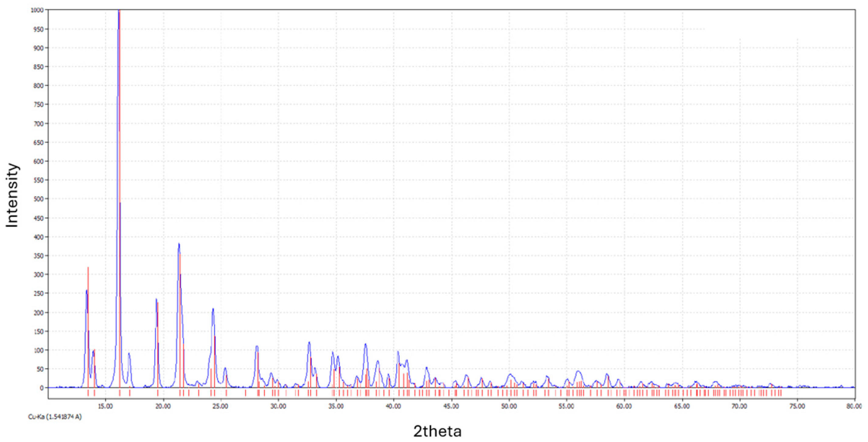Click the 0 tick label on intensity axis
The width and height of the screenshot is (868, 442).
[42, 388]
